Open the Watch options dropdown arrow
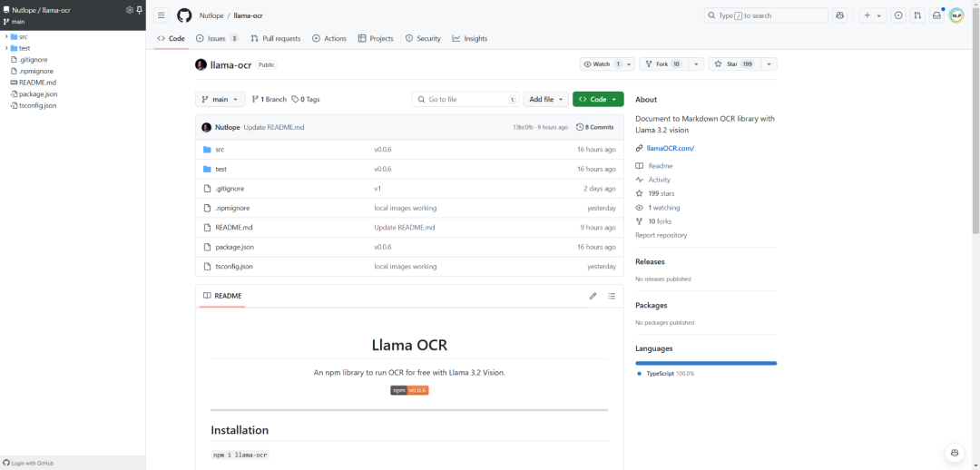Image resolution: width=980 pixels, height=470 pixels. coord(630,64)
